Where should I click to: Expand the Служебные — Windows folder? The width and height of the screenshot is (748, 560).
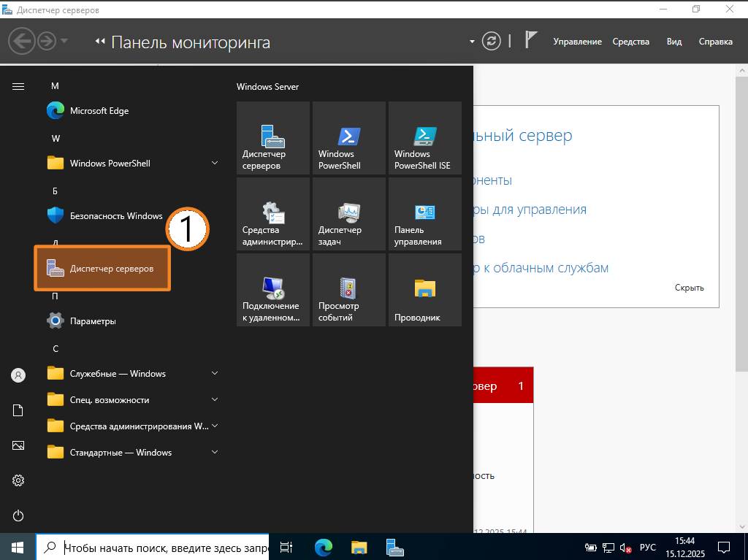215,374
